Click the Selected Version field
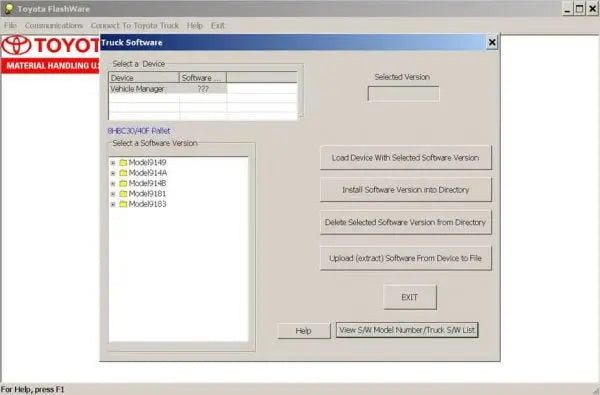Viewport: 600px width, 395px height. pyautogui.click(x=404, y=94)
